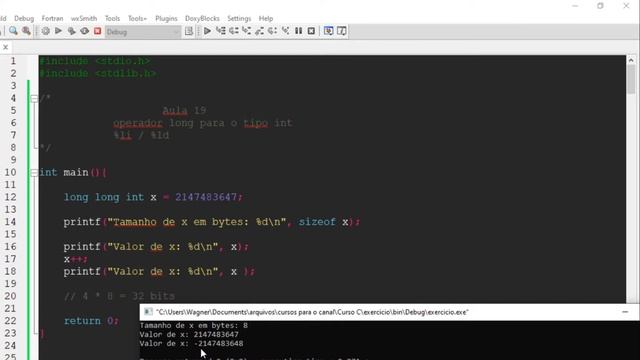Image resolution: width=640 pixels, height=360 pixels.
Task: Click the zoom out magnifier icon
Action: click(x=26, y=31)
